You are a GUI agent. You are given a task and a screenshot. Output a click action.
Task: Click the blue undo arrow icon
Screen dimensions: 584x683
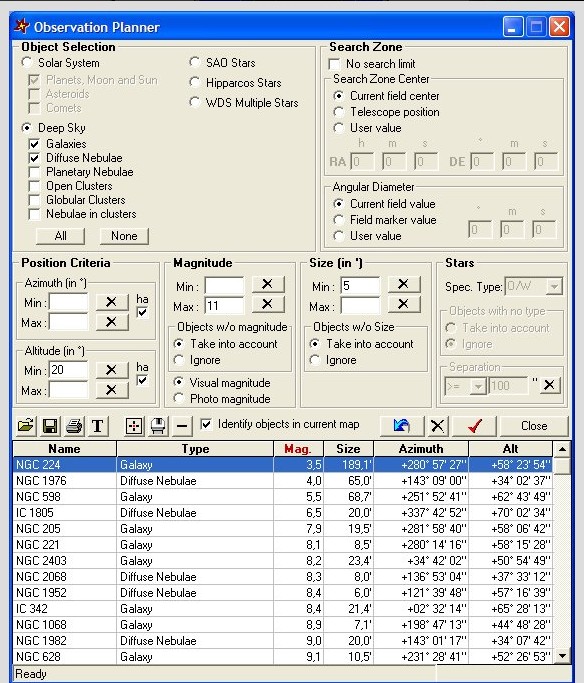[x=402, y=426]
